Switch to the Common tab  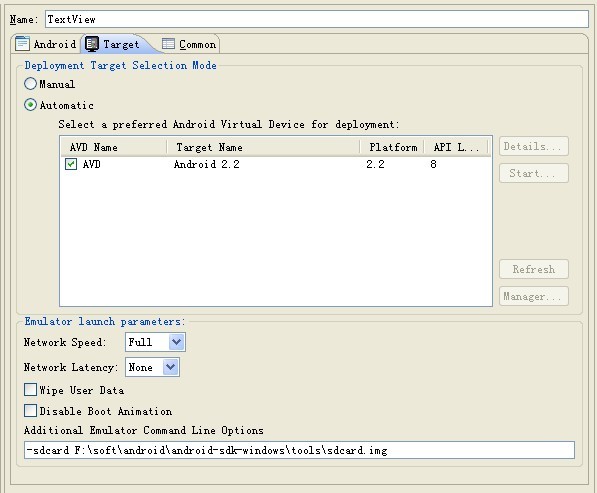click(x=189, y=44)
